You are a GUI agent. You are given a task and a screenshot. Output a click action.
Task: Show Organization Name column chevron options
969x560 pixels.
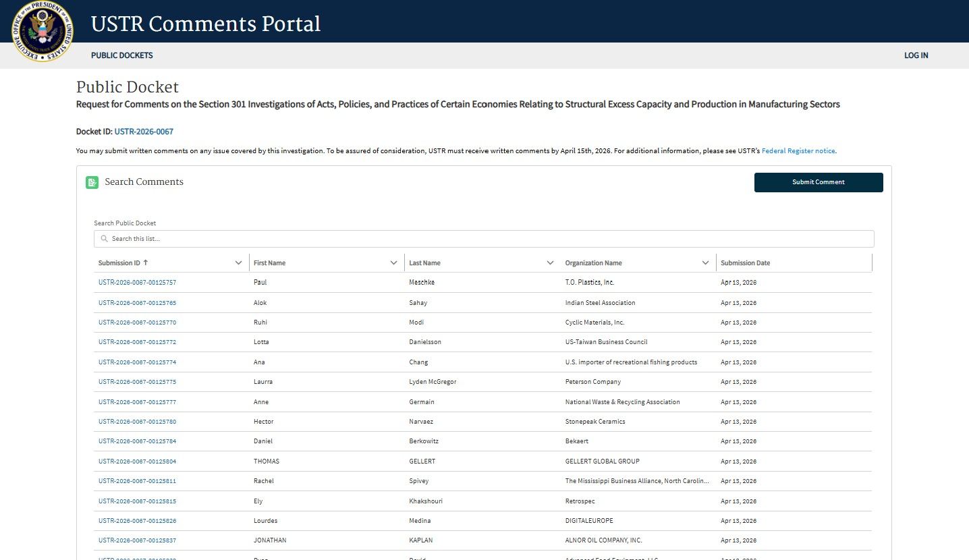(705, 263)
